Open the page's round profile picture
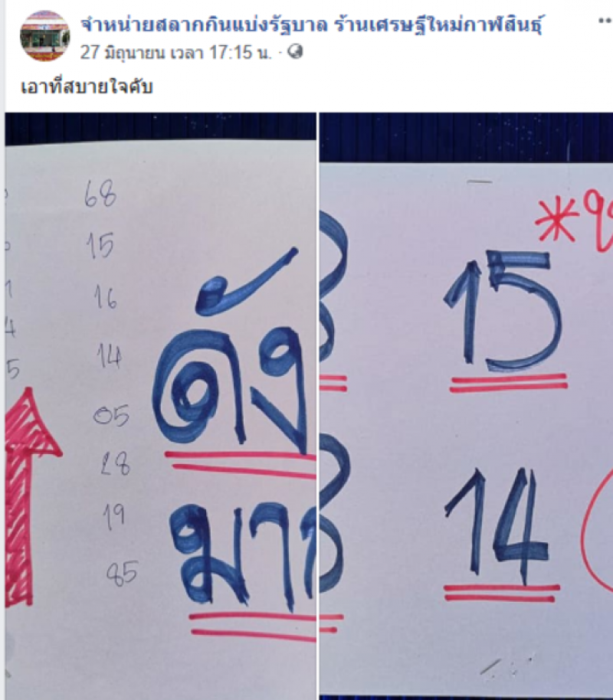613x700 pixels. [44, 36]
